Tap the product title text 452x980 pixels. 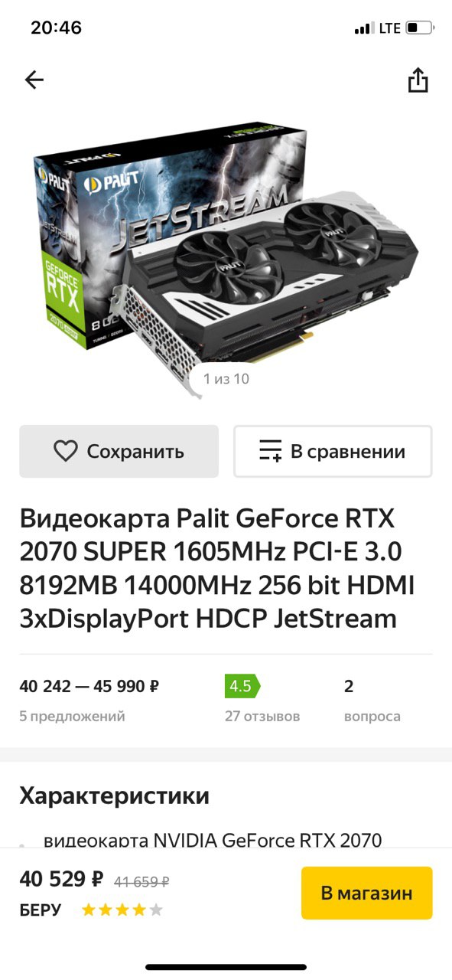click(216, 568)
